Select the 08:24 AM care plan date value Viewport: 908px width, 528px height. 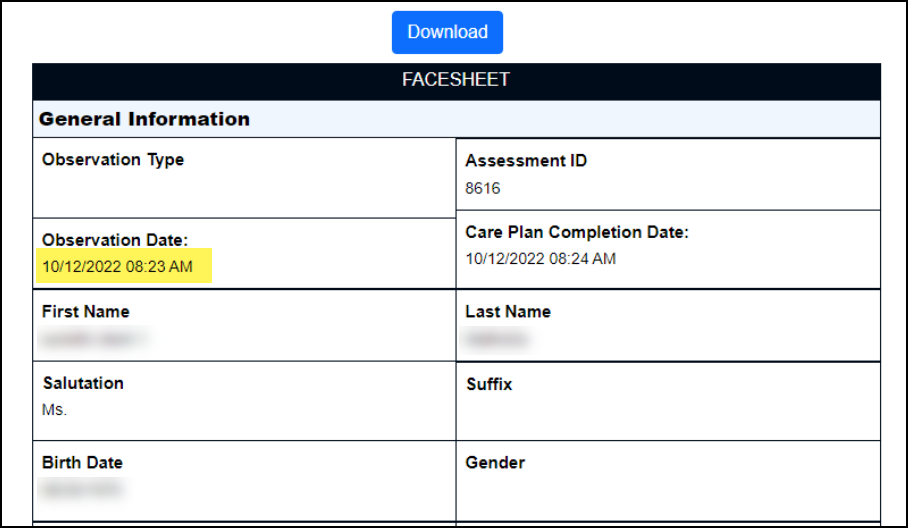point(540,259)
